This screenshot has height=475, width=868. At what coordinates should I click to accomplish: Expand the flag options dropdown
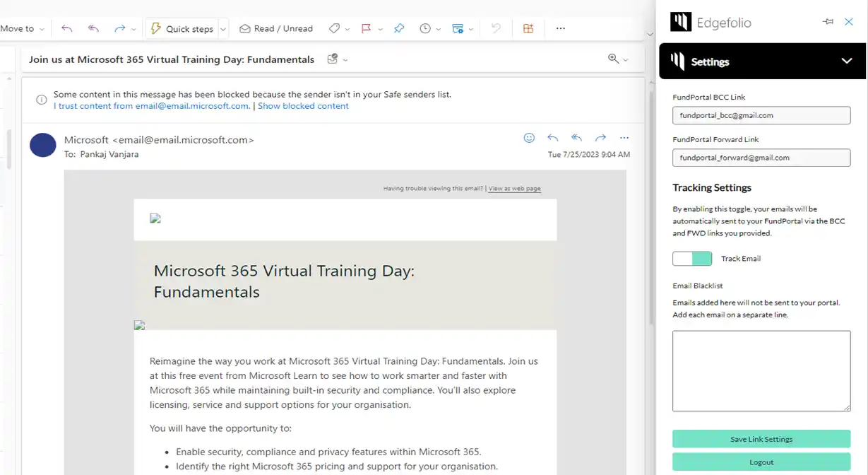(380, 29)
